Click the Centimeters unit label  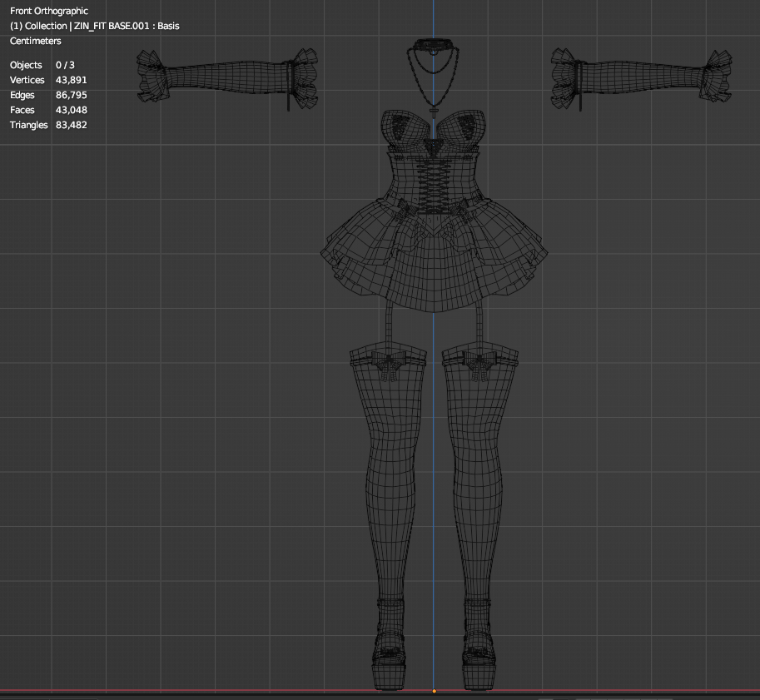tap(36, 41)
